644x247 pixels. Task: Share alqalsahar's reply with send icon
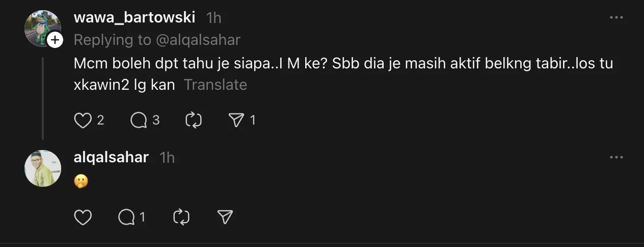(x=225, y=217)
